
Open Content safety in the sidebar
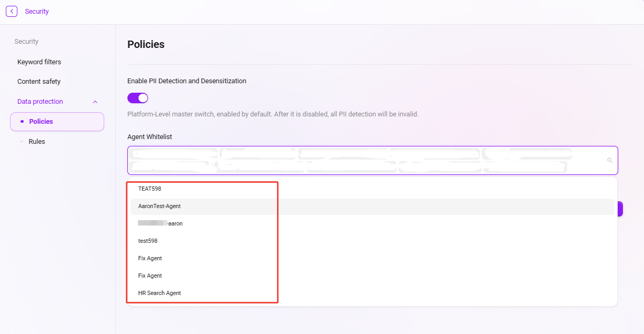[39, 82]
